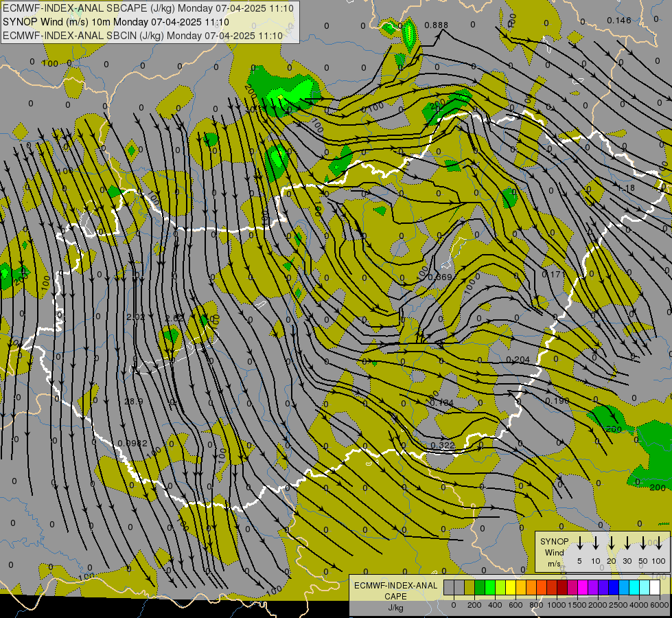Click the 28.9 value on the map

point(134,402)
